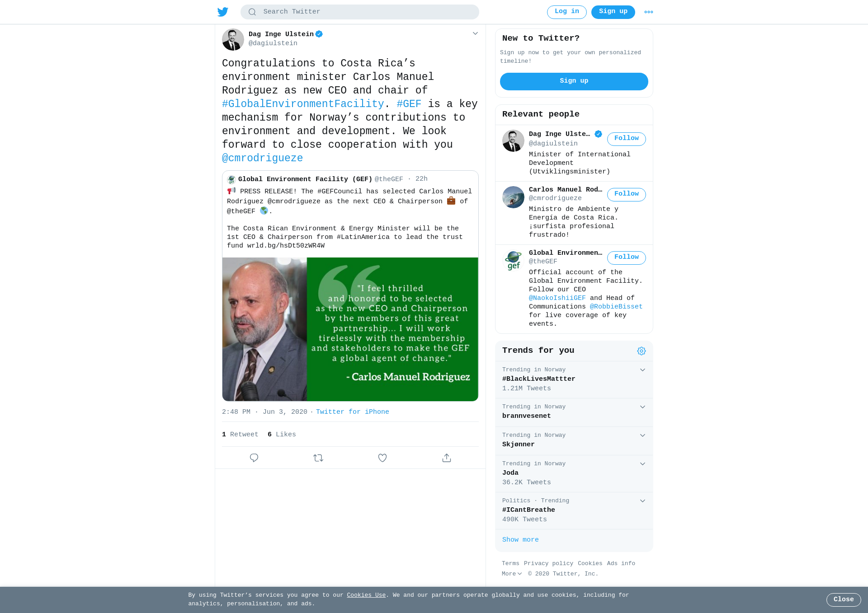Expand options for Joda trend
This screenshot has height=613, width=868.
click(x=642, y=464)
